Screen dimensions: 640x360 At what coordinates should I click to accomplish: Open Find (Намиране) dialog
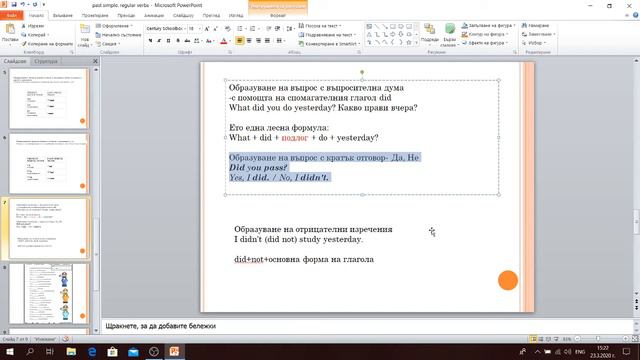click(x=535, y=25)
